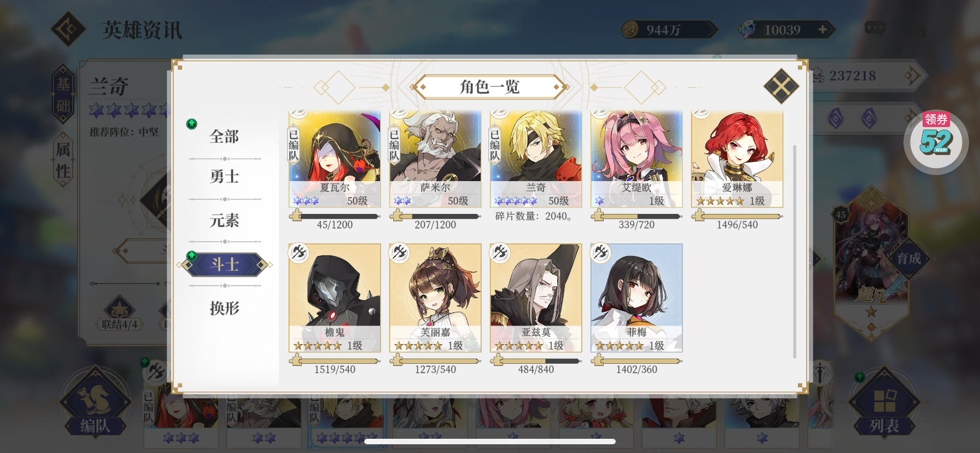Select hero card 夏瓦尔
The width and height of the screenshot is (980, 453).
click(x=335, y=159)
